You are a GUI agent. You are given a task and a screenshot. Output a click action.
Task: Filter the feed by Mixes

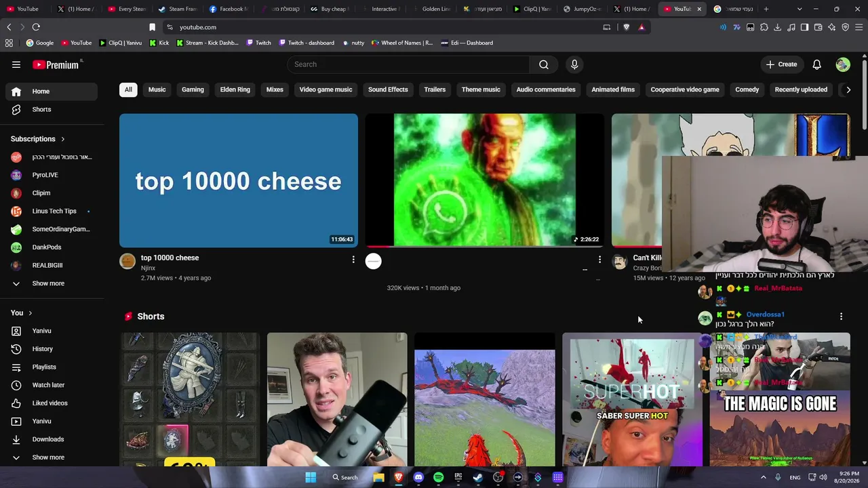[x=275, y=89]
